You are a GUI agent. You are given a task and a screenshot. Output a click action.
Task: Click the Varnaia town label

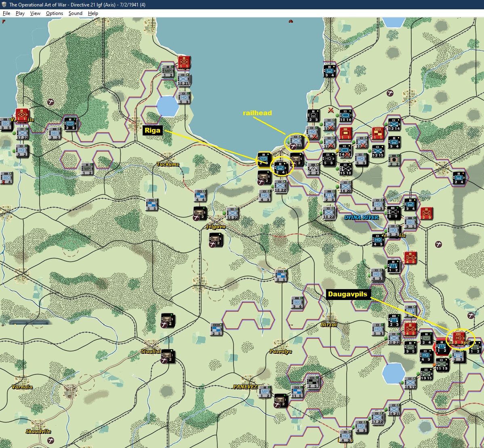pos(22,387)
